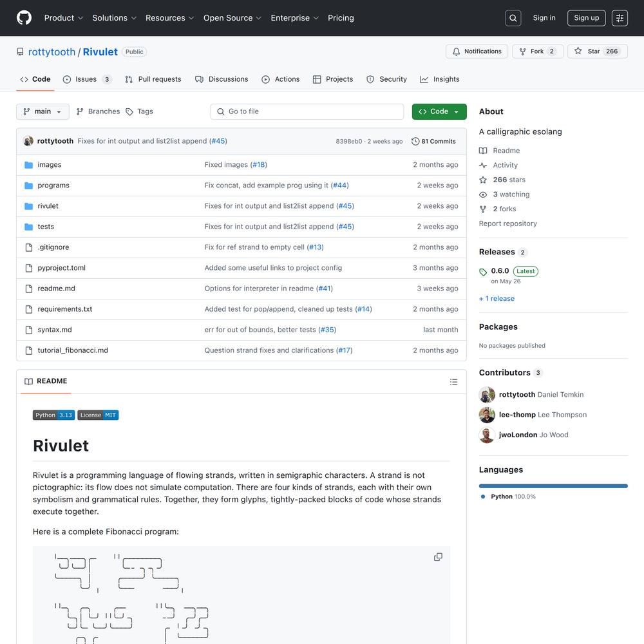This screenshot has height=644, width=644.
Task: Open the pyproject.toml file
Action: pyautogui.click(x=61, y=267)
